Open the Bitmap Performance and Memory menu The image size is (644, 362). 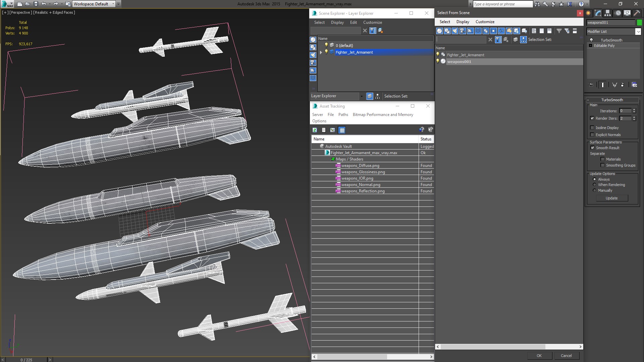[383, 115]
